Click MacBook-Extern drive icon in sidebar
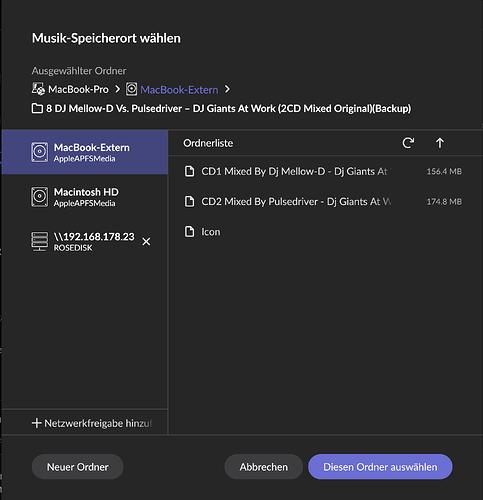 (40, 152)
